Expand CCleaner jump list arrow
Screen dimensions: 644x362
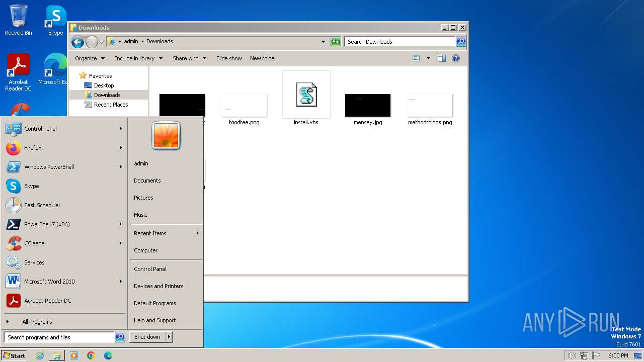pyautogui.click(x=121, y=243)
